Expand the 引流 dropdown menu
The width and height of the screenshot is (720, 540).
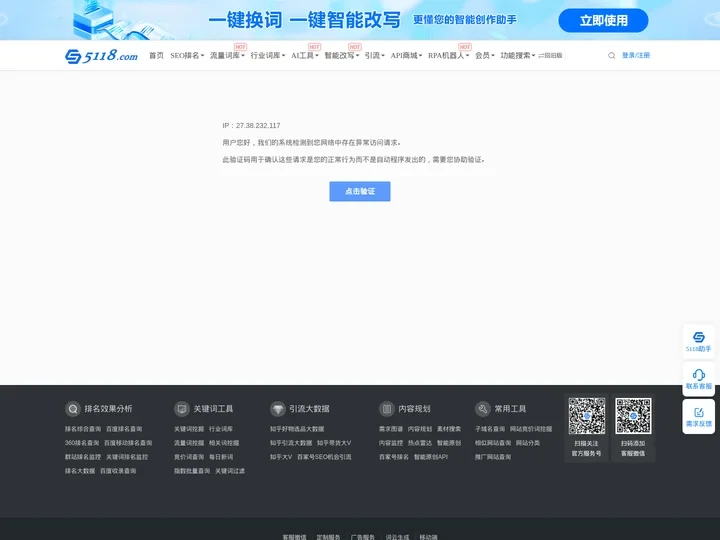coord(375,56)
